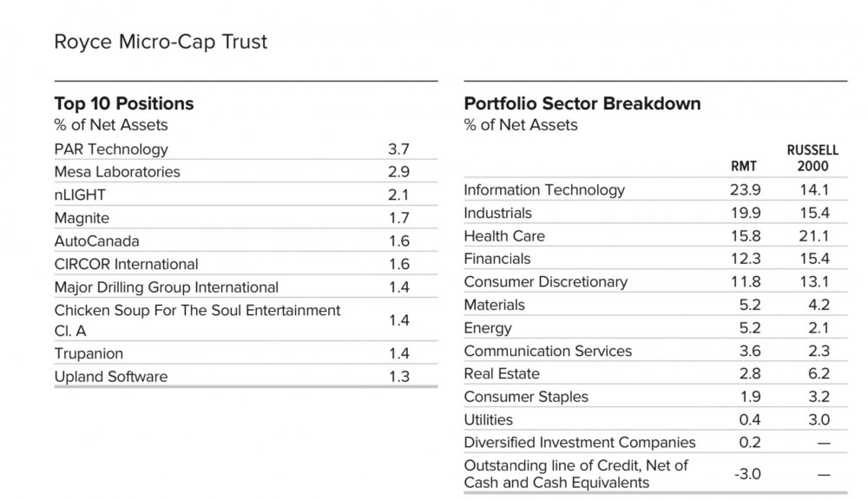868x501 pixels.
Task: Click the Mesa Laboratories position name
Action: [x=117, y=172]
